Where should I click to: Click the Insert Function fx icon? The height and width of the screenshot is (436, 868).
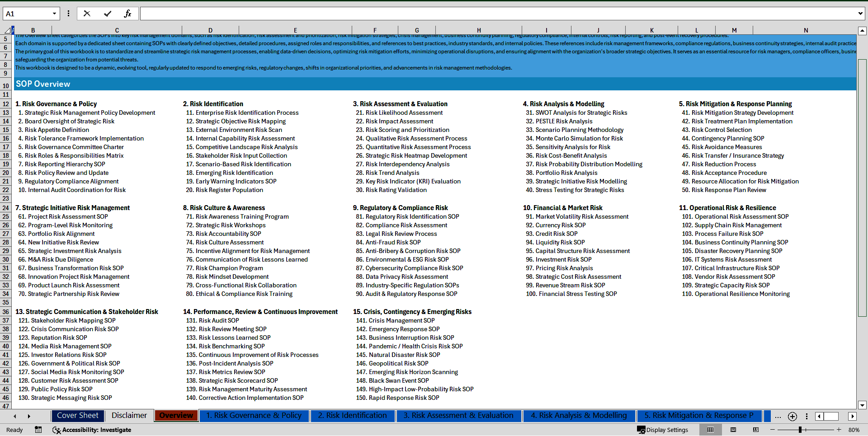[127, 14]
